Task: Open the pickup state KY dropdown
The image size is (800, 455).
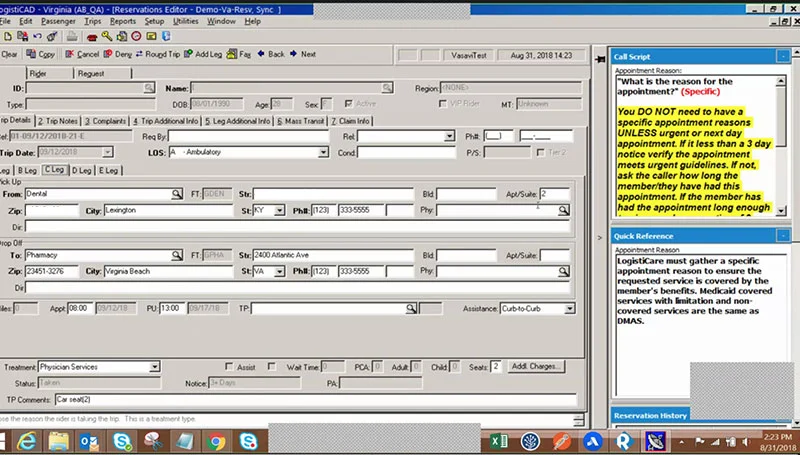Action: pyautogui.click(x=279, y=210)
